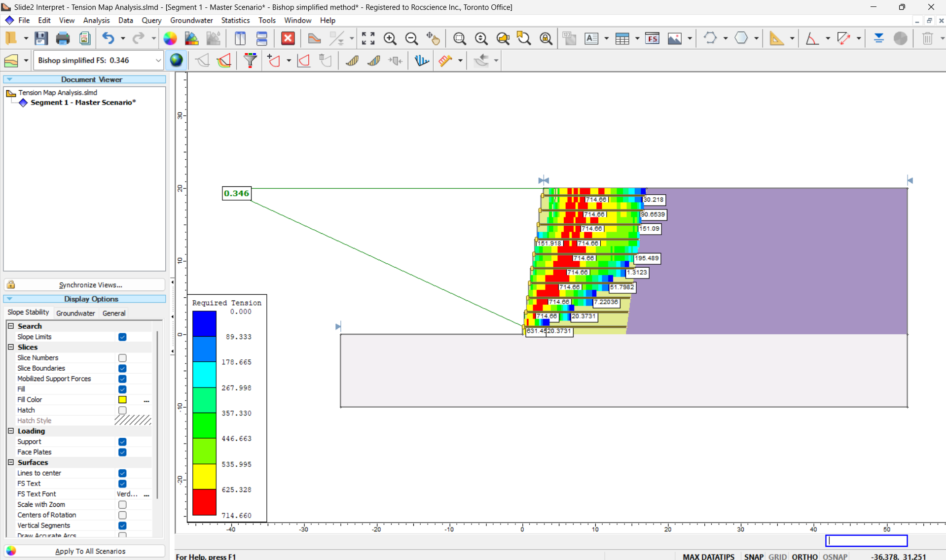Click the Zoom Out magnifier icon

click(411, 38)
